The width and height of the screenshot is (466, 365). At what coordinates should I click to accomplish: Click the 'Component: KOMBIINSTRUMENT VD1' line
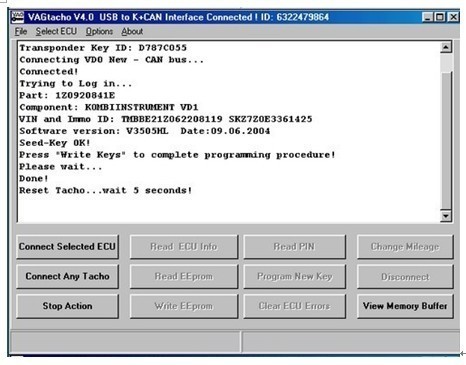(x=109, y=107)
